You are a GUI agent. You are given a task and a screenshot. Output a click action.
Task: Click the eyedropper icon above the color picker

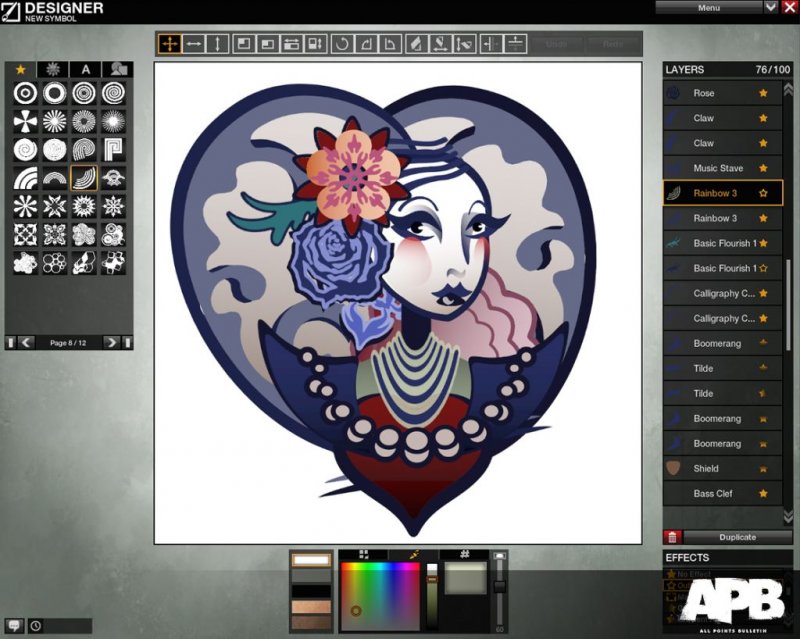(411, 553)
